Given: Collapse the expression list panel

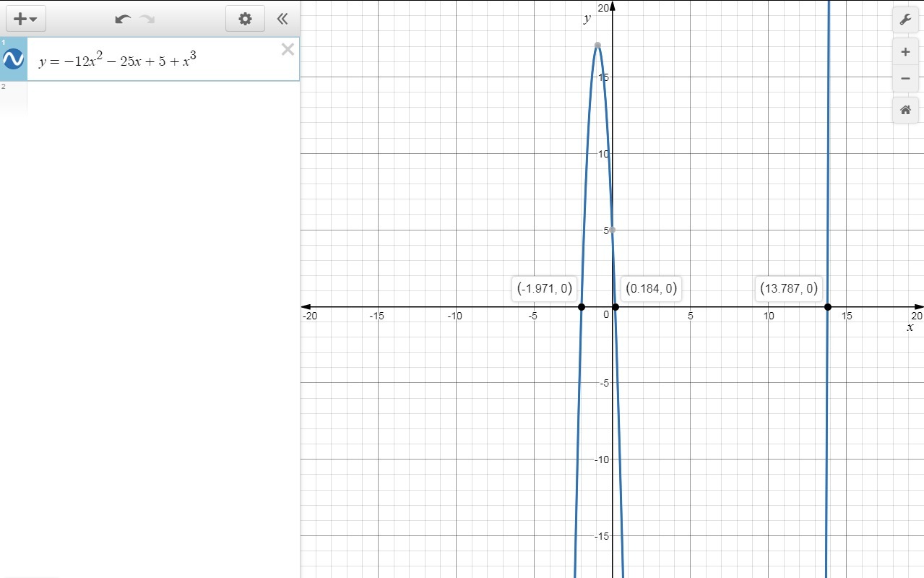Looking at the screenshot, I should [x=282, y=19].
